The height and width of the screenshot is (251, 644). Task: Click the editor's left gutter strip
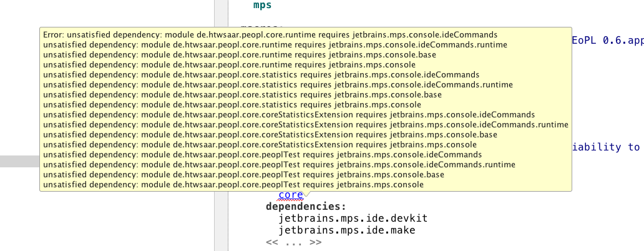[221, 219]
